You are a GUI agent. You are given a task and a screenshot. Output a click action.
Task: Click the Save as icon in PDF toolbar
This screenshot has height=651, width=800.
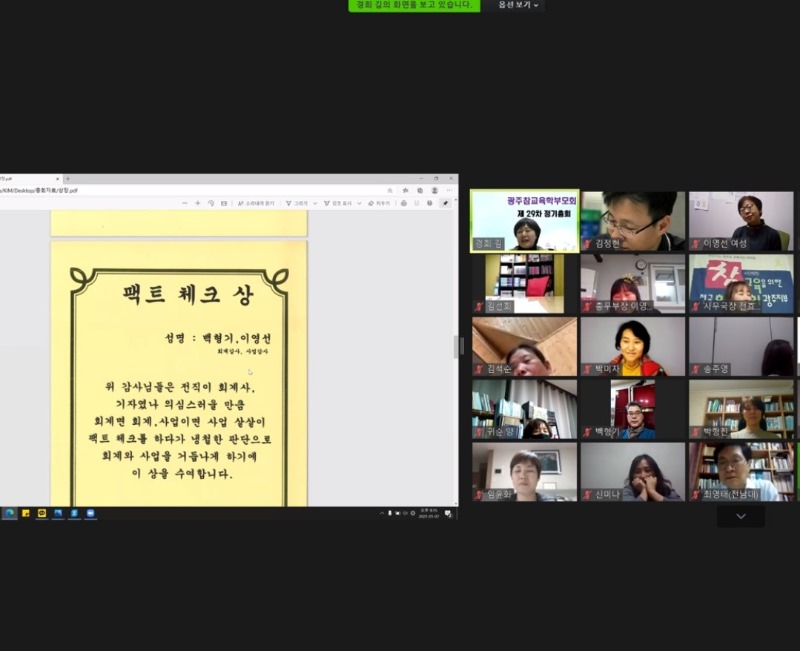(430, 203)
